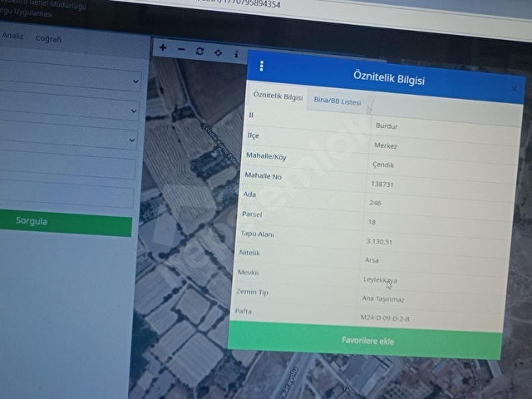532x399 pixels.
Task: Click the Tapu Alanı field label
Action: 257,234
